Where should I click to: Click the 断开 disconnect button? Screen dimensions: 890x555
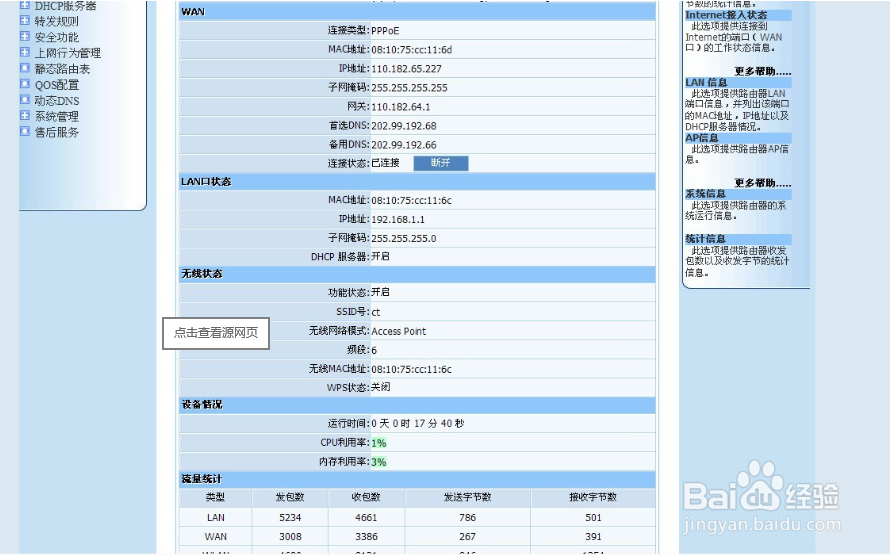[x=441, y=163]
